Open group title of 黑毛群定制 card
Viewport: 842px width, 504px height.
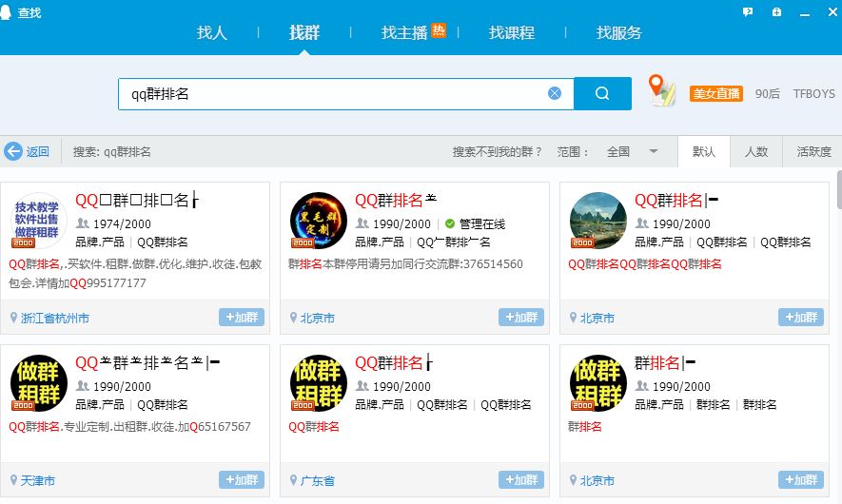(396, 201)
